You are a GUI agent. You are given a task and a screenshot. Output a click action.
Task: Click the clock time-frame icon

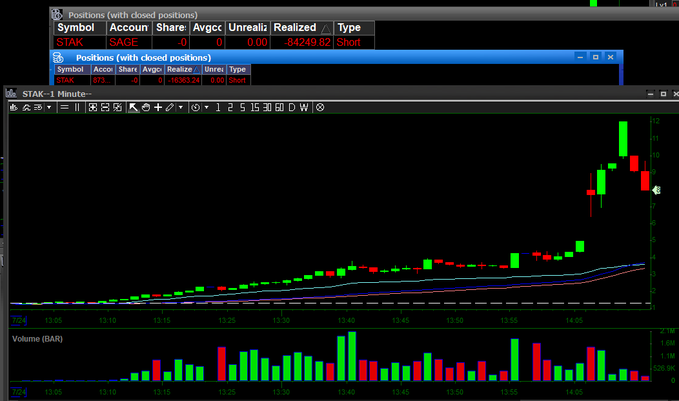(196, 107)
